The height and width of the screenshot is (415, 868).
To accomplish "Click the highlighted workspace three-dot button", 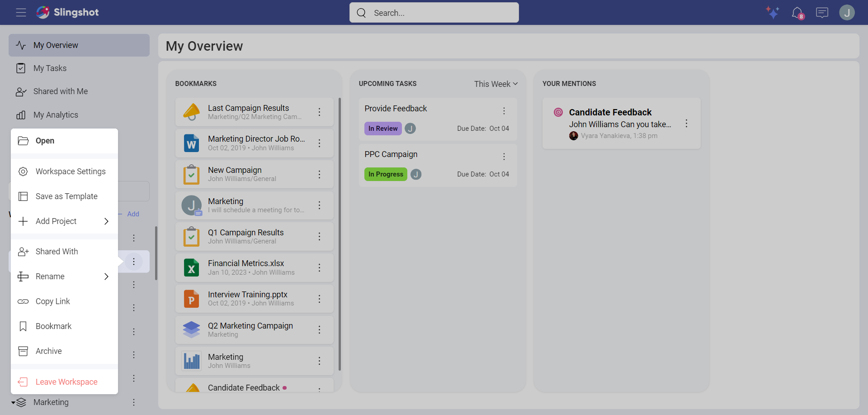I will (134, 262).
